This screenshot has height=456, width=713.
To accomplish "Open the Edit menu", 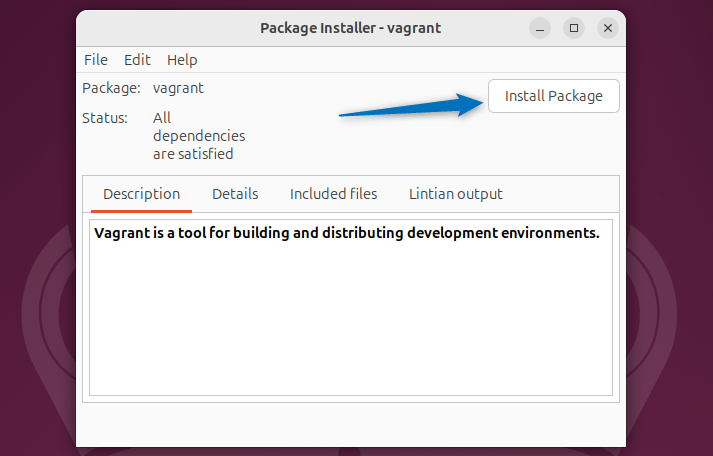I will pos(137,60).
